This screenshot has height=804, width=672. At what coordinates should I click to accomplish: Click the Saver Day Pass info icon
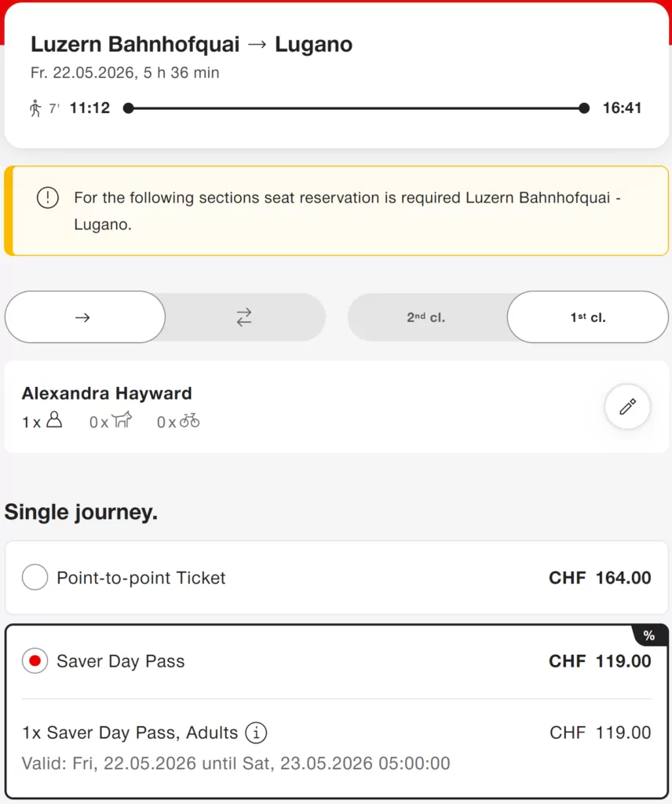tap(256, 733)
